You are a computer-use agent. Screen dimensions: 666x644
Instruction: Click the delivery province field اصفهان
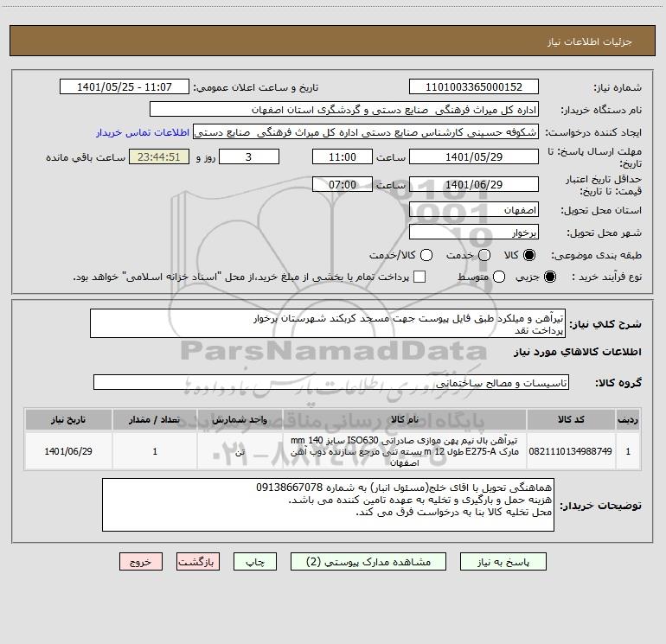(474, 210)
